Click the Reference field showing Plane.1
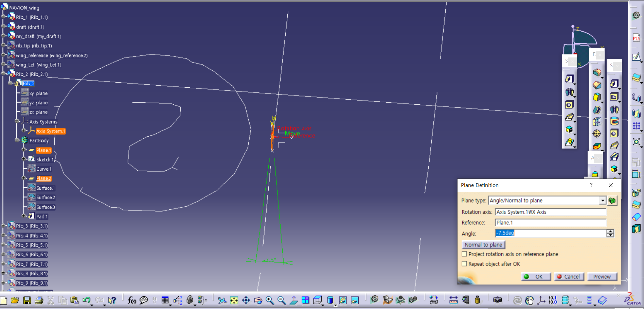This screenshot has height=309, width=644. (550, 223)
